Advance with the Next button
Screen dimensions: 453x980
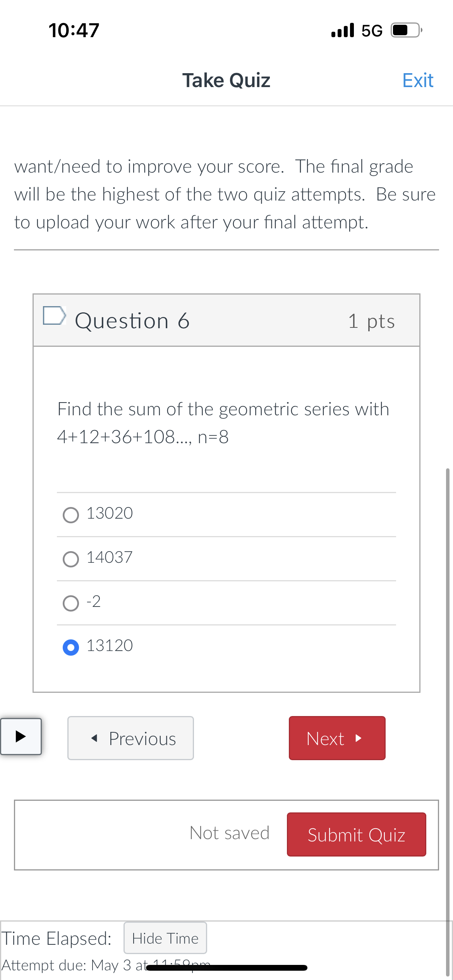(337, 738)
